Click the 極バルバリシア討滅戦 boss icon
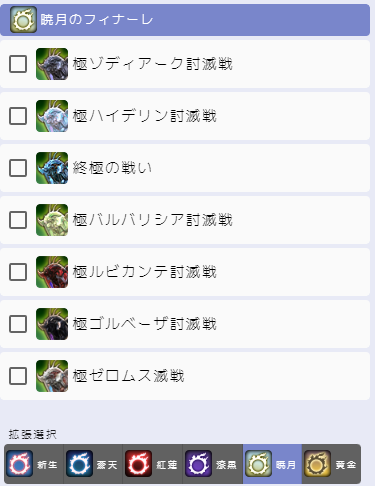Viewport: 375px width, 486px height. coord(52,220)
